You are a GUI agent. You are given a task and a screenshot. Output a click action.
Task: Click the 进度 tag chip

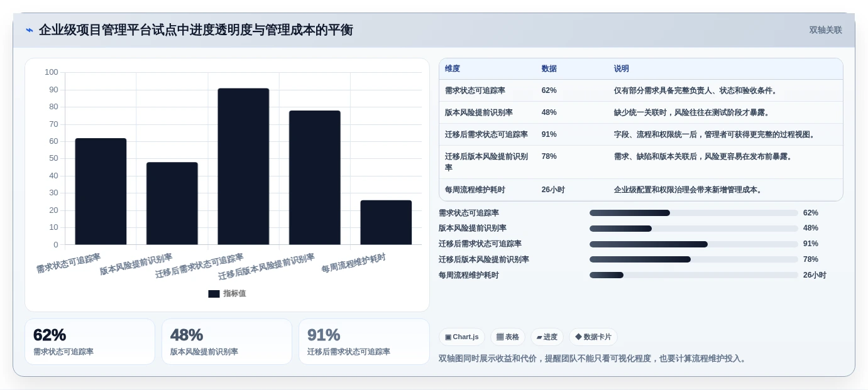coord(547,337)
